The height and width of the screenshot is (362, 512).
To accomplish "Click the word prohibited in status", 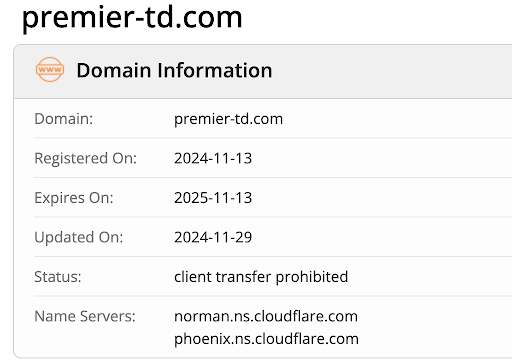I will [312, 277].
